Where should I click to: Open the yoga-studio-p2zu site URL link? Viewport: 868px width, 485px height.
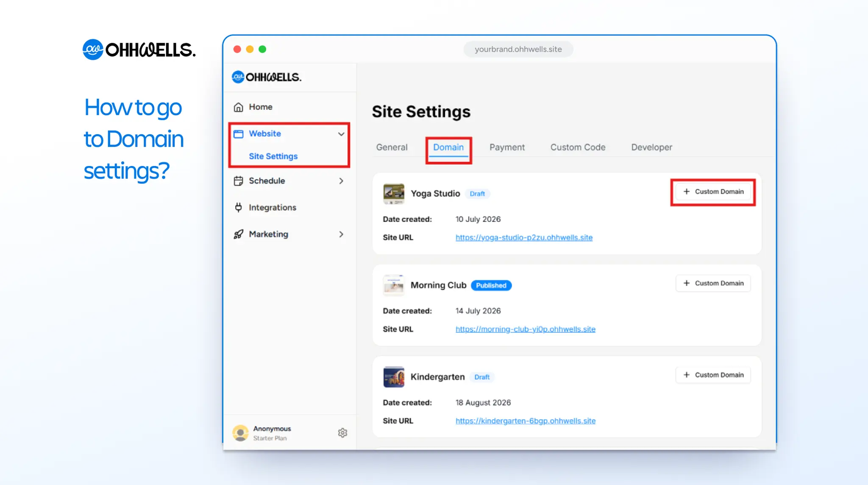coord(524,238)
